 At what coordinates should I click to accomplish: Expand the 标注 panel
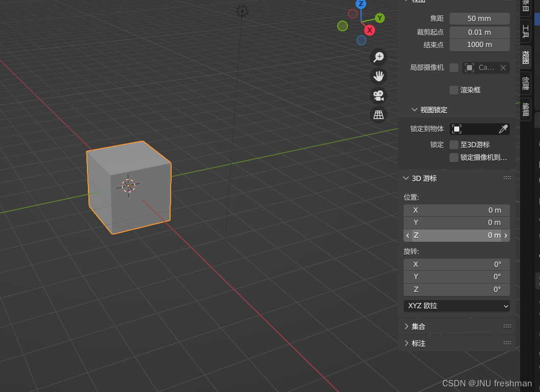tap(406, 343)
